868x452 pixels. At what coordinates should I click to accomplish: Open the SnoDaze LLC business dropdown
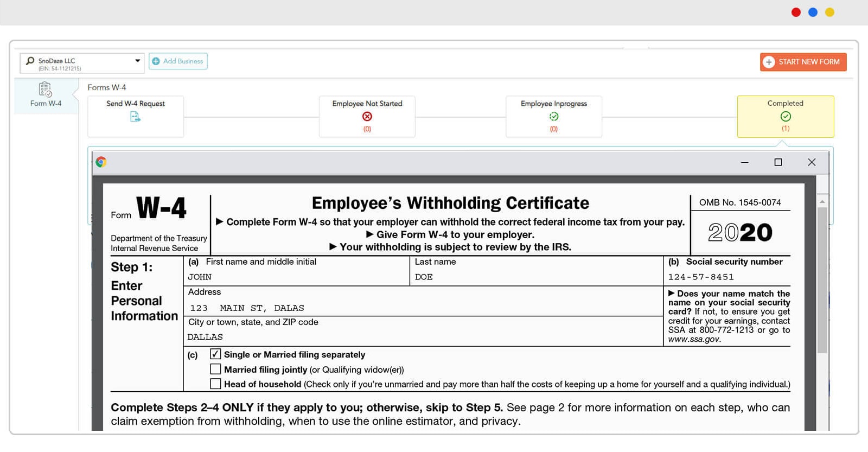[x=137, y=61]
